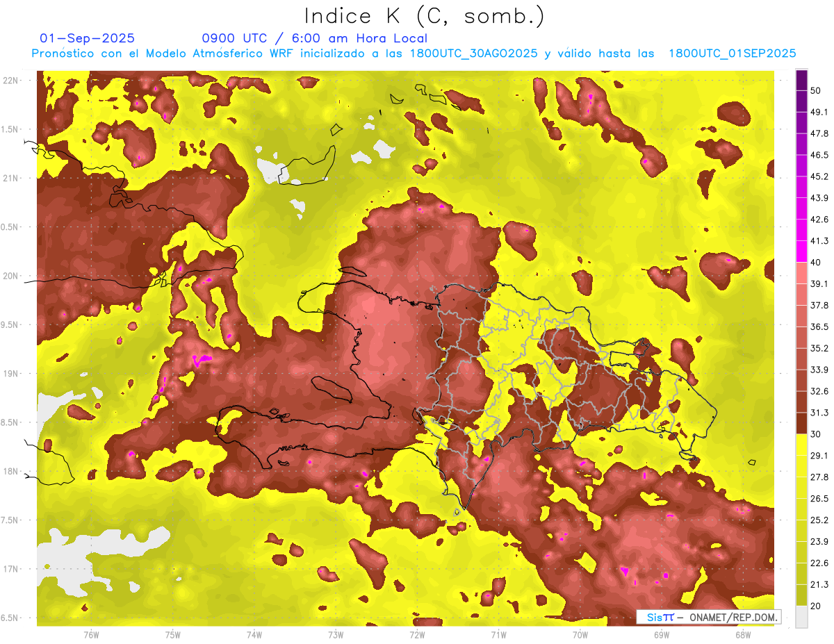This screenshot has width=834, height=644.
Task: Select color bar value "23.9"
Action: point(819,541)
